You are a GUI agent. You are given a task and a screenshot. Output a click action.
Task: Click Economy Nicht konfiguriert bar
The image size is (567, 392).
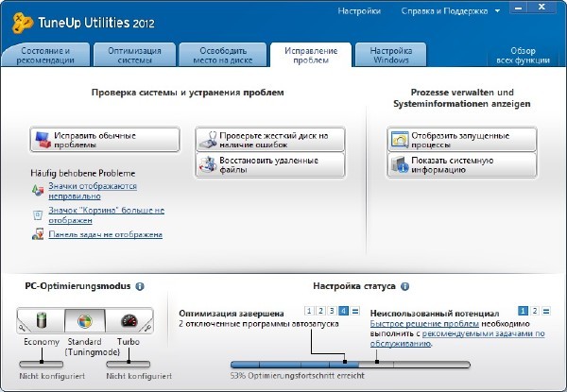click(x=42, y=364)
